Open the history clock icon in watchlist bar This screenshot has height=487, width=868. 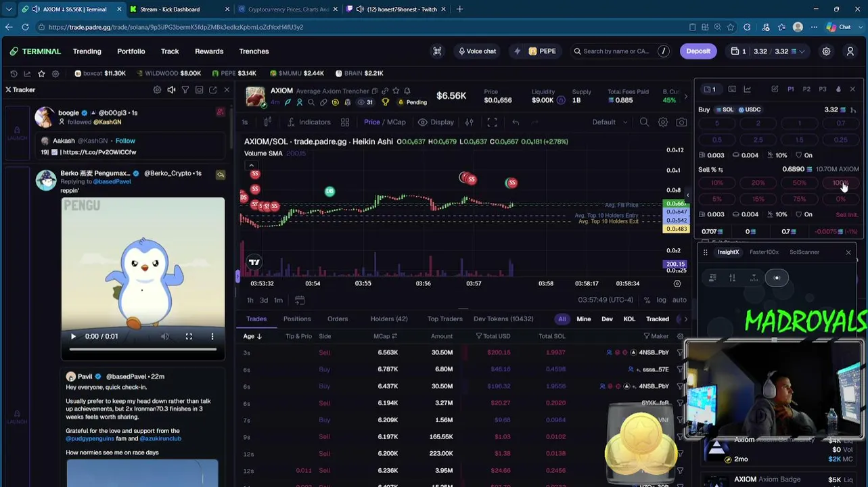[14, 73]
